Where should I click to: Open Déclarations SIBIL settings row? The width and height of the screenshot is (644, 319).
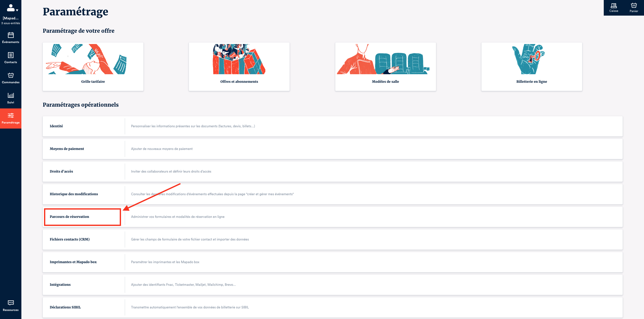[x=65, y=307]
